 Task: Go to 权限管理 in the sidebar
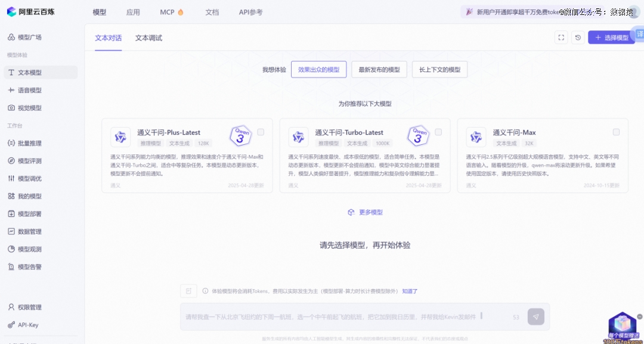pyautogui.click(x=29, y=307)
